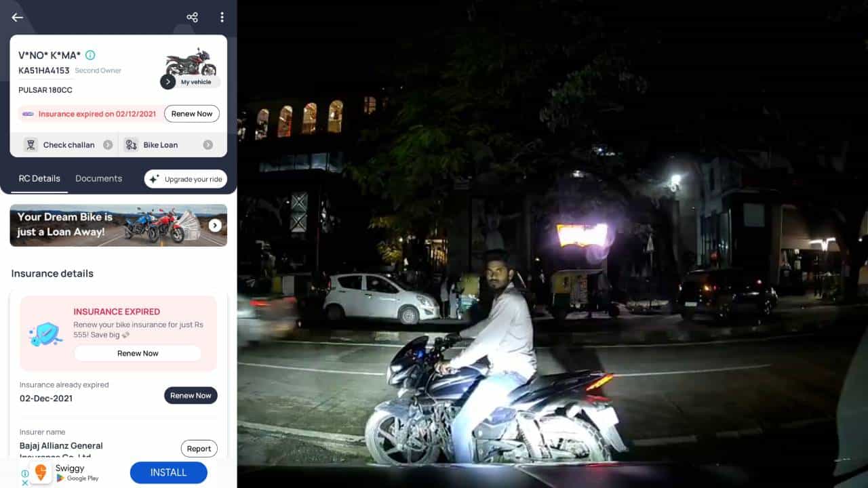Click the blue shield insurance icon

click(45, 333)
